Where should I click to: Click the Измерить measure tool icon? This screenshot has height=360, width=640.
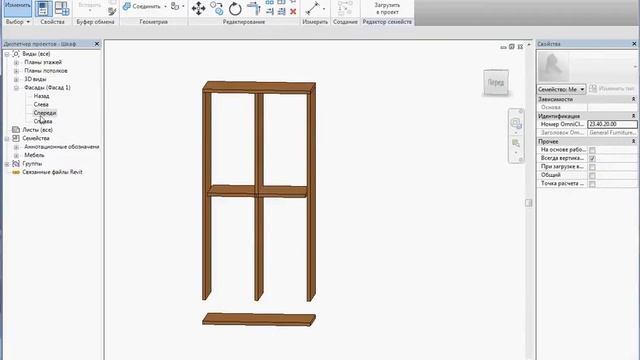coord(313,8)
